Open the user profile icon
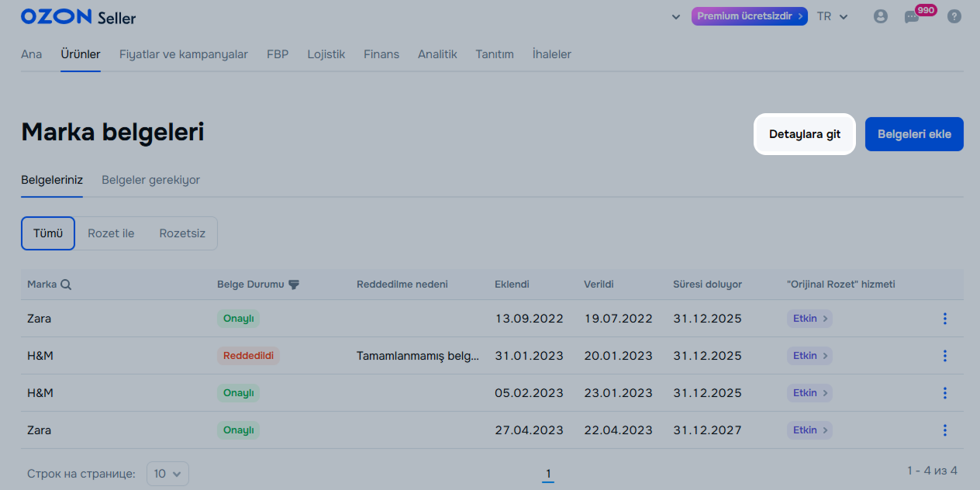Viewport: 980px width, 490px height. tap(880, 16)
